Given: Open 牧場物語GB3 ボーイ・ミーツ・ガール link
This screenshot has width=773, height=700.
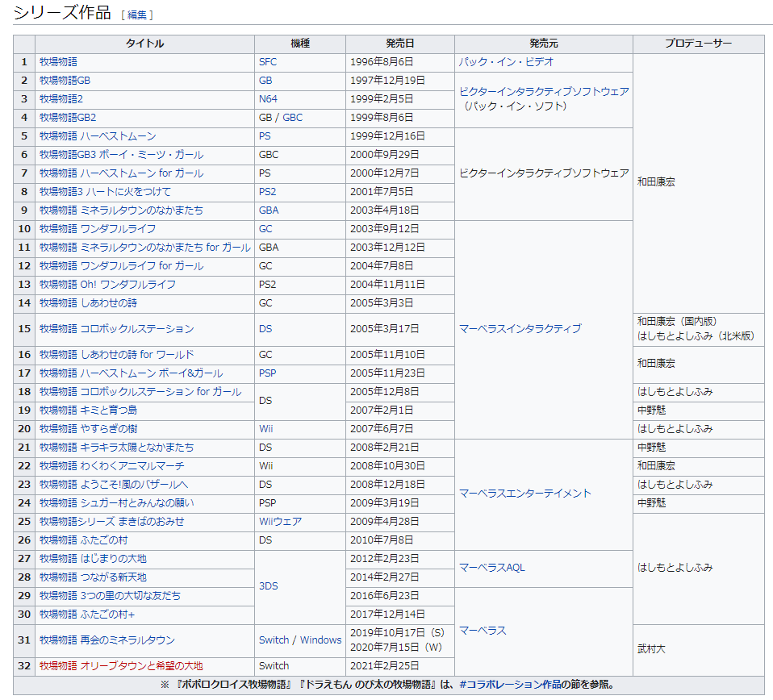Looking at the screenshot, I should (x=121, y=155).
